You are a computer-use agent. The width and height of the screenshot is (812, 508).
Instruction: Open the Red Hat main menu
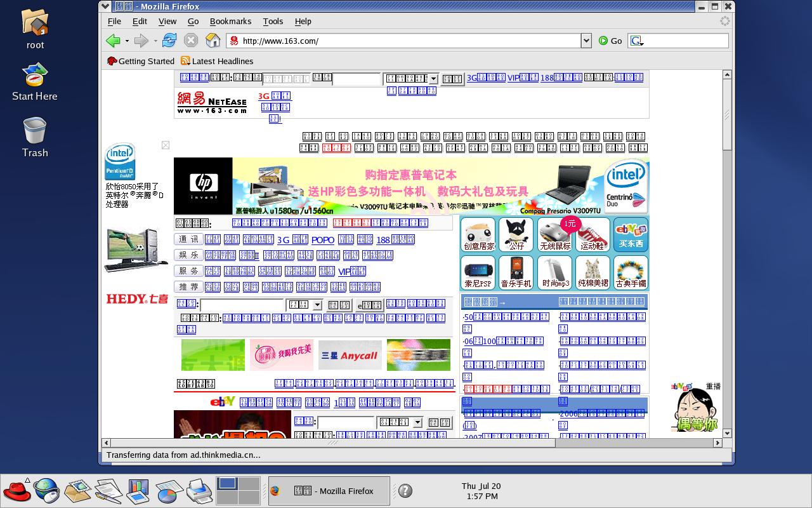[16, 490]
